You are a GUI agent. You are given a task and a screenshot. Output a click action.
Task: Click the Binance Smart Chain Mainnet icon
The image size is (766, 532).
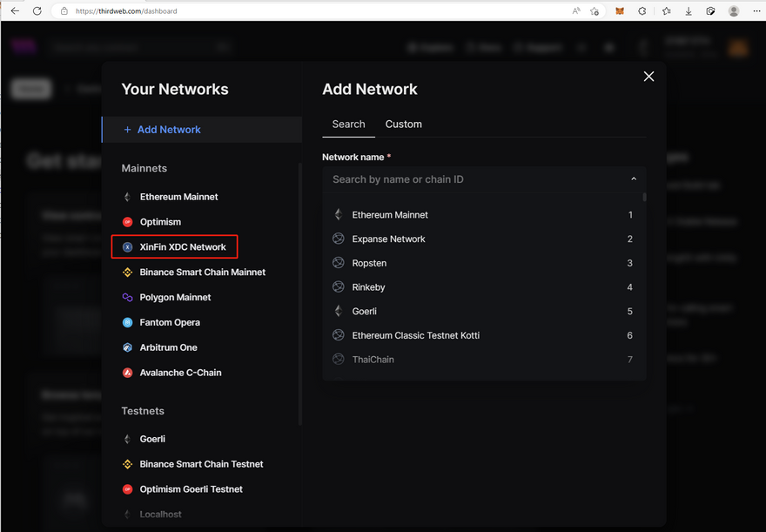point(127,273)
